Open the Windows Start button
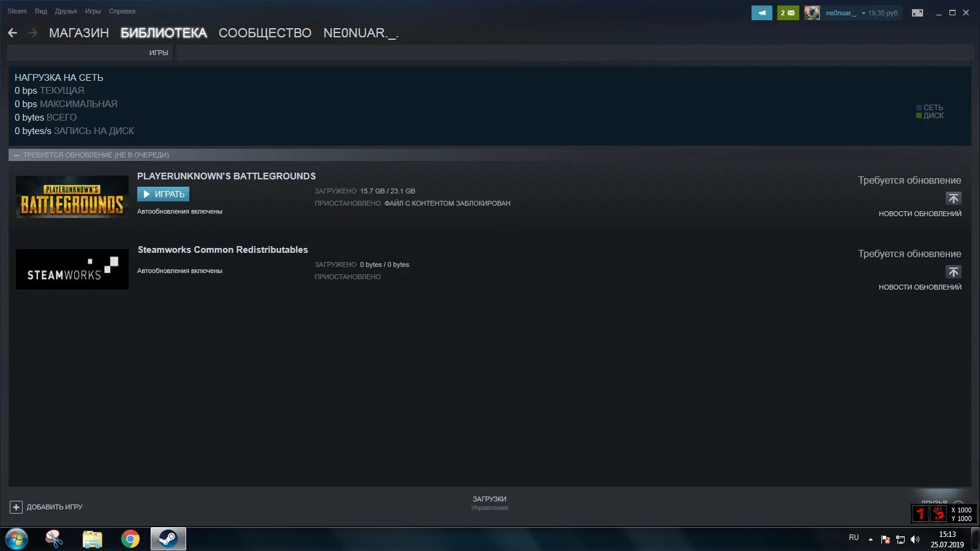 [x=17, y=539]
